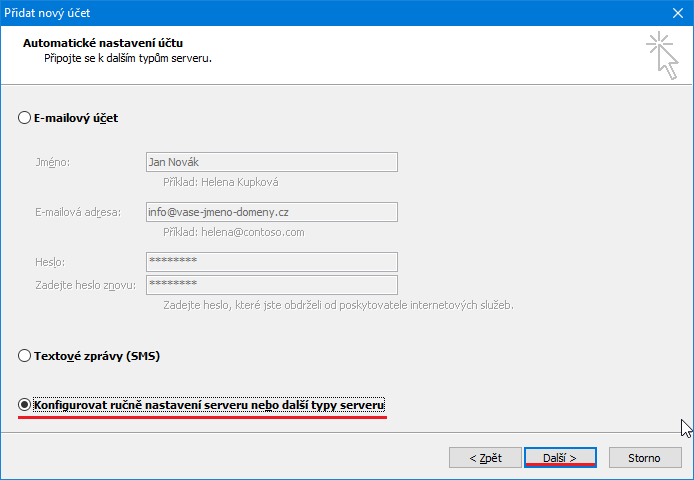Click the wizard cursor icon in header

661,53
